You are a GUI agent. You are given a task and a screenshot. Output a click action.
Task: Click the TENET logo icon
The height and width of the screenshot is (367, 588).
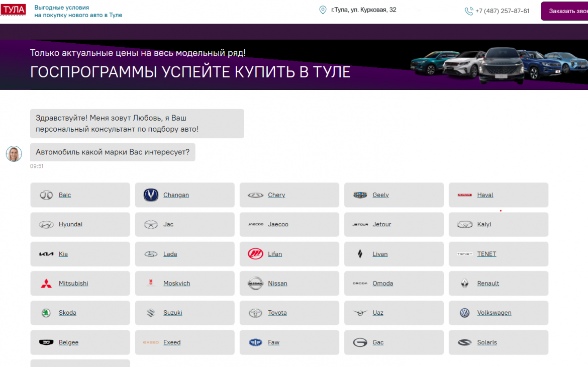pyautogui.click(x=465, y=254)
